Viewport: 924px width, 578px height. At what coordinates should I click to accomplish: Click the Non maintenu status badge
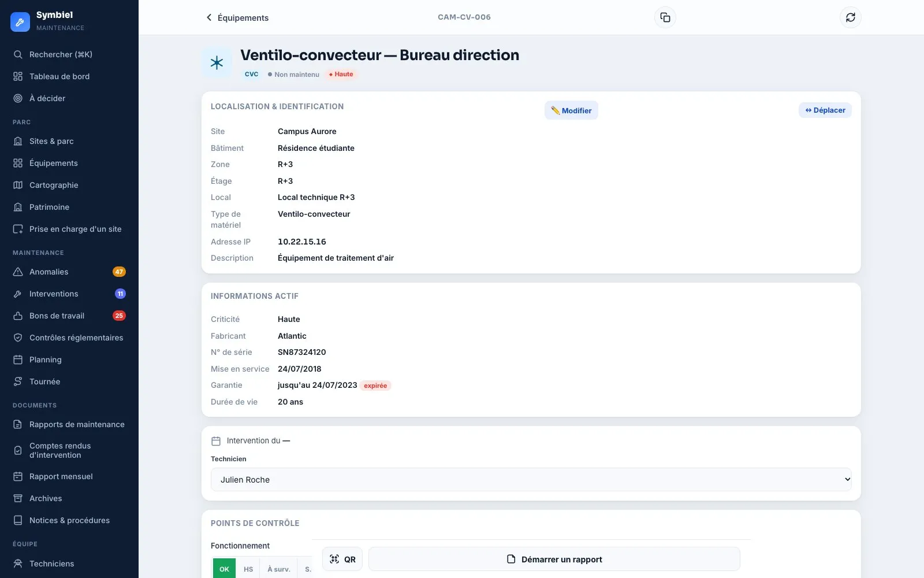pyautogui.click(x=293, y=74)
